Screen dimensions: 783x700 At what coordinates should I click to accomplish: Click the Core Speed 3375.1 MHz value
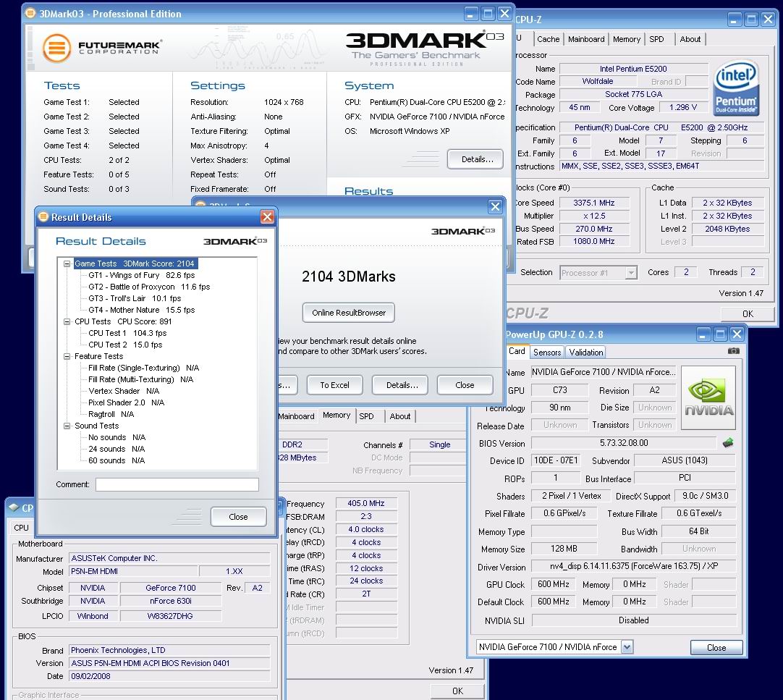(593, 203)
